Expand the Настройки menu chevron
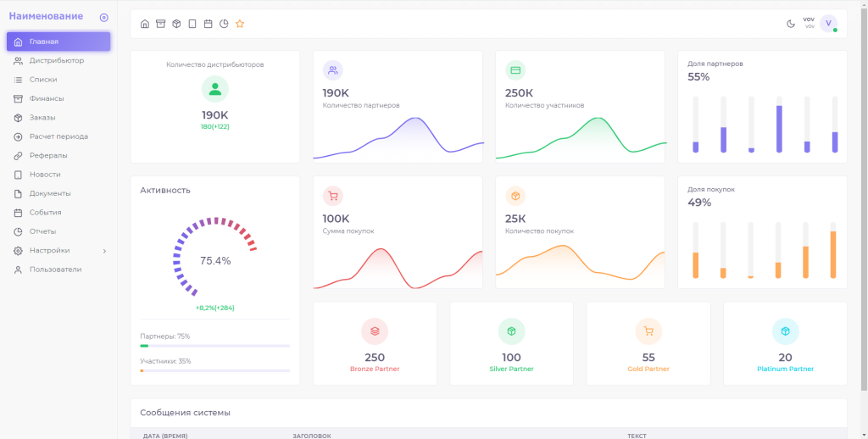Image resolution: width=868 pixels, height=439 pixels. [104, 251]
